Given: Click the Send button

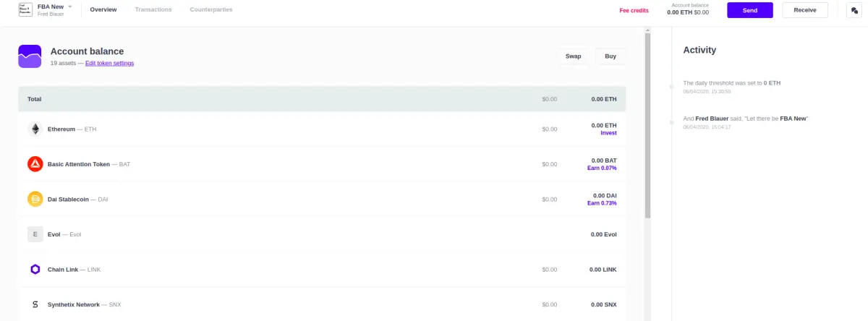Looking at the screenshot, I should 750,10.
